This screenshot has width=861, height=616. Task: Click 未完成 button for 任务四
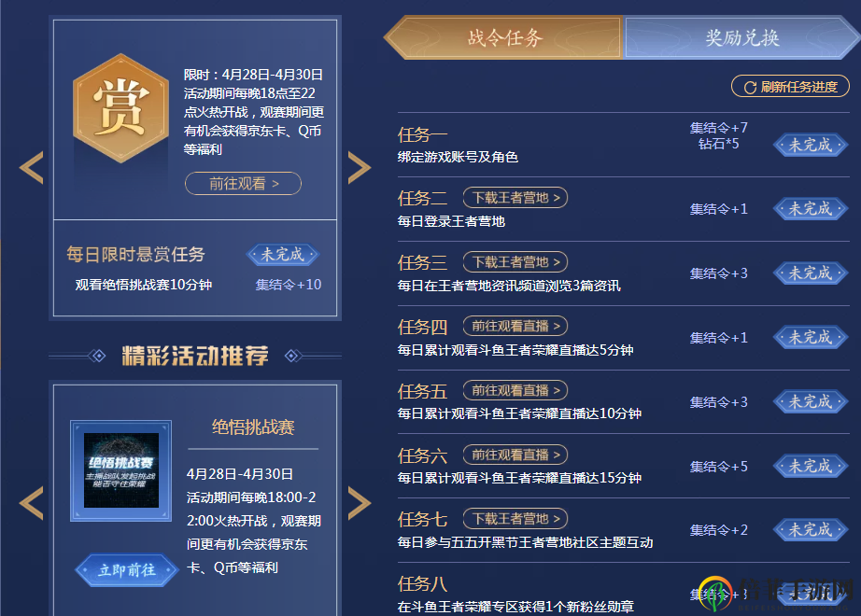(810, 338)
